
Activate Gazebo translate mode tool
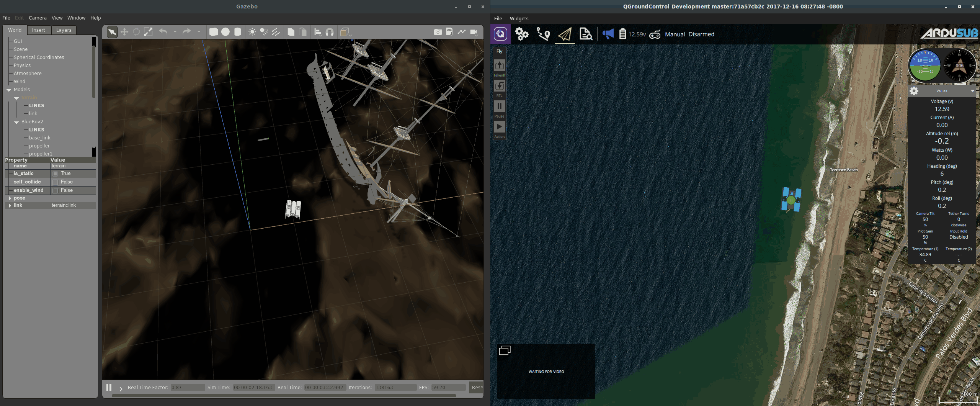coord(124,32)
